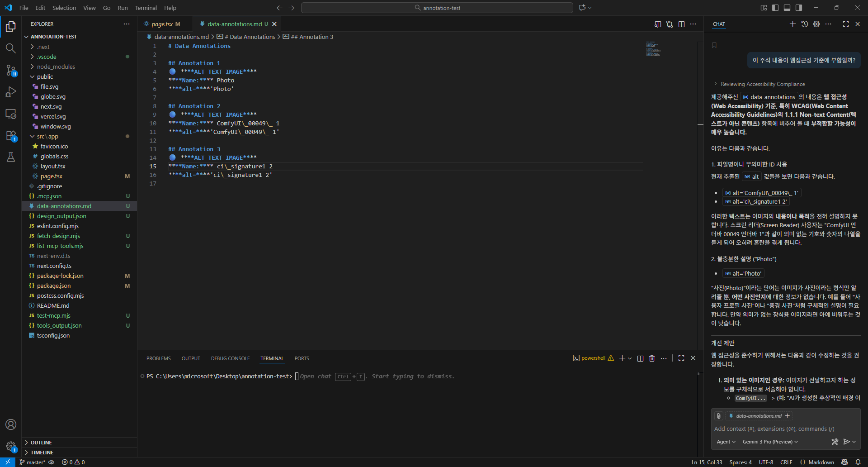Toggle the primary side bar layout button
Screen dimensions: 868x467
(x=775, y=8)
